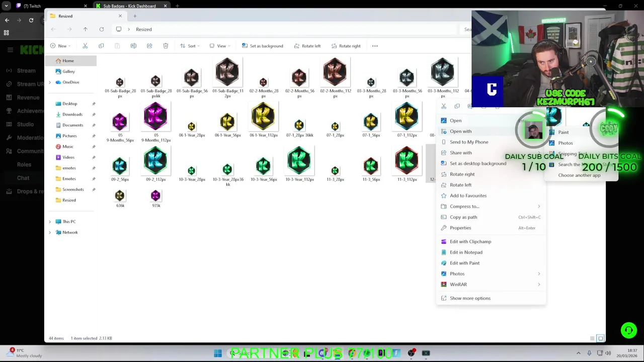
Task: Select Edit in Notepad
Action: 491,252
